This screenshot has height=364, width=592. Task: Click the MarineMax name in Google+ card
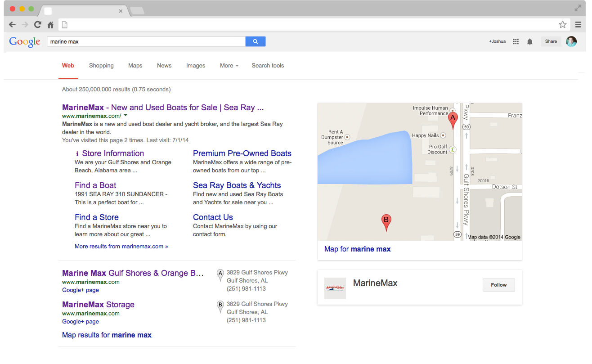(375, 283)
